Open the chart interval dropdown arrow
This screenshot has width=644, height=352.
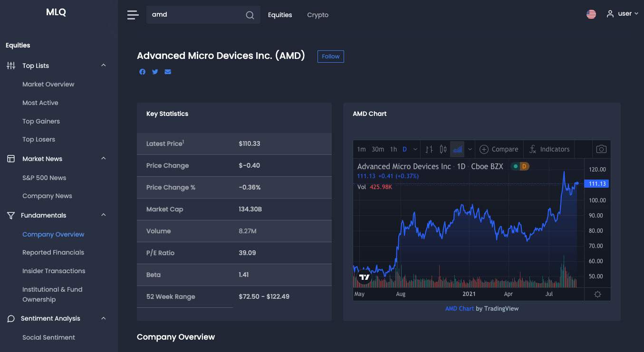(x=415, y=149)
